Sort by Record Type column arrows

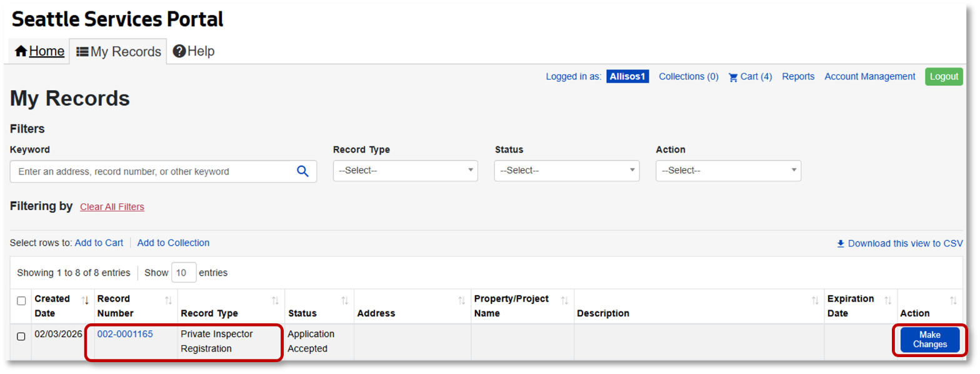[275, 300]
